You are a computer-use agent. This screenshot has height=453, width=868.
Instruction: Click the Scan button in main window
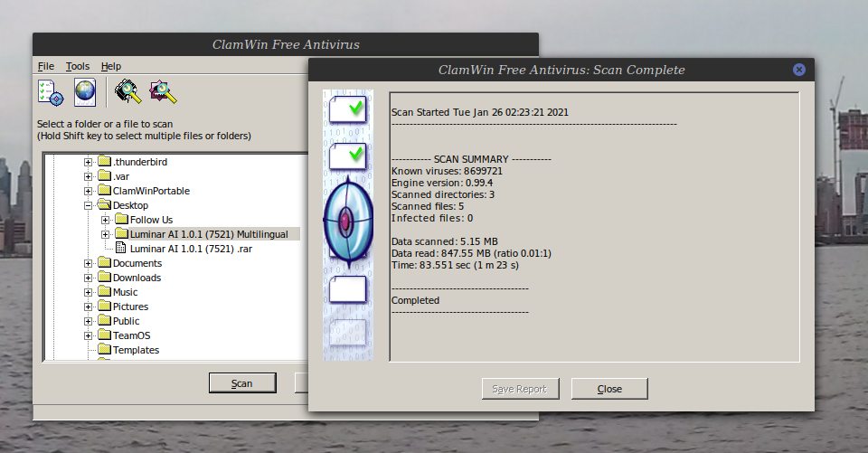point(242,383)
